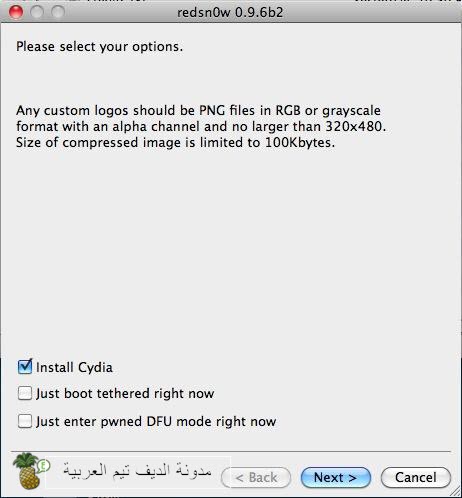Viewport: 462px width, 498px height.
Task: Click the greyed-out zoom window button
Action: coord(58,12)
